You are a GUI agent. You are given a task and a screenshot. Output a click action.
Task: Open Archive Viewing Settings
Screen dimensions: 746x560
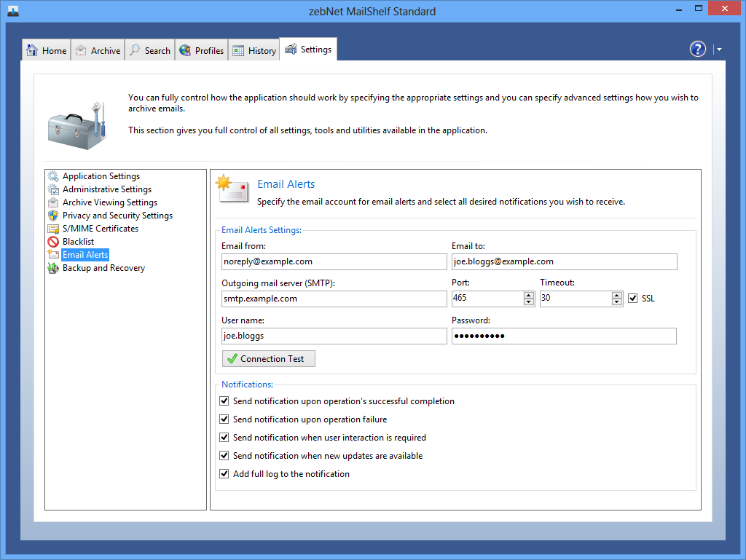click(109, 202)
